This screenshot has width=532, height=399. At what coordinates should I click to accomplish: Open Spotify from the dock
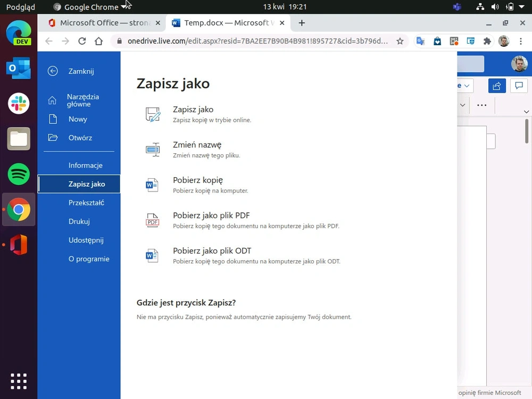tap(19, 174)
